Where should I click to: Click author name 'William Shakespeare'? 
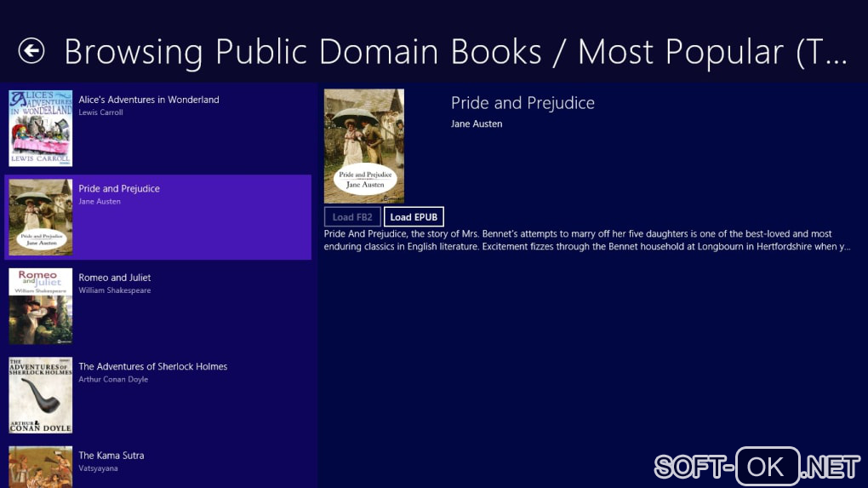click(115, 290)
